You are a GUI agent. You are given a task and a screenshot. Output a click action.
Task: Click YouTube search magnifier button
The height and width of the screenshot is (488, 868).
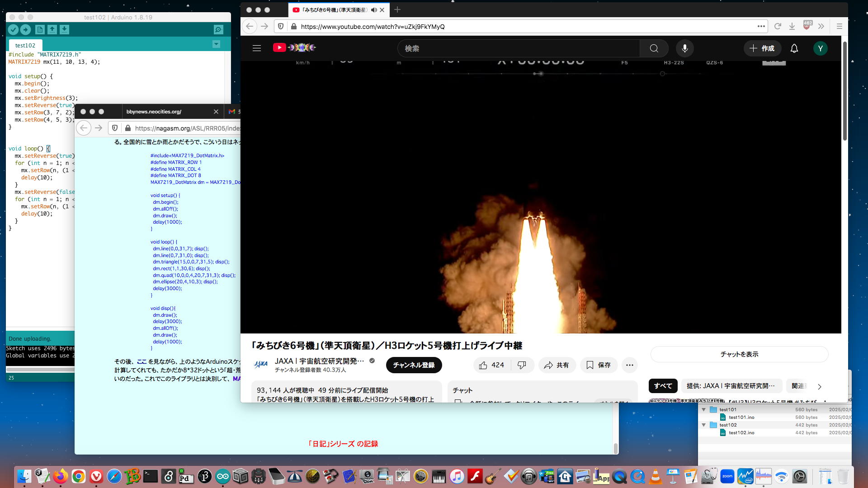(x=654, y=48)
